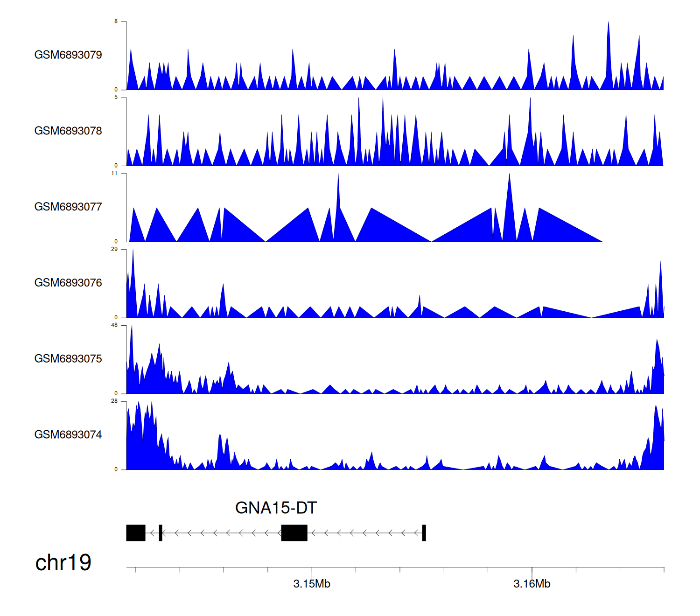
Task: Select the GSM6893076 track label
Action: point(68,283)
